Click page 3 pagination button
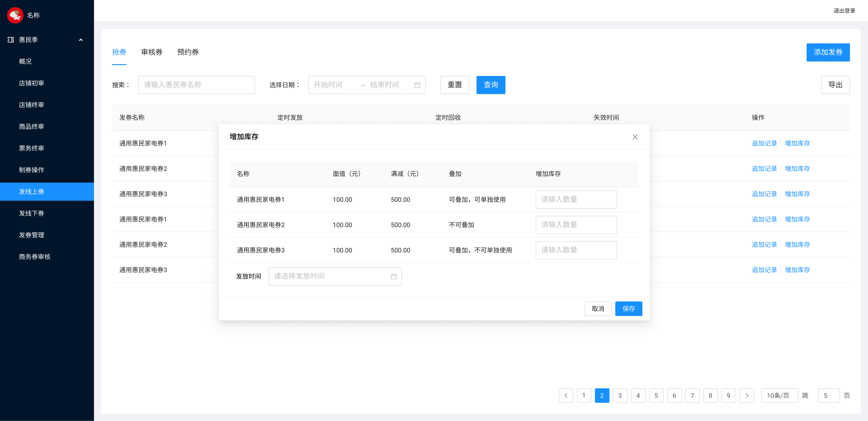 619,395
